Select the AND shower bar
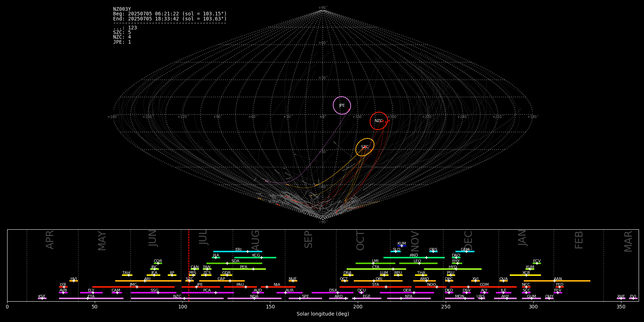 point(414,257)
